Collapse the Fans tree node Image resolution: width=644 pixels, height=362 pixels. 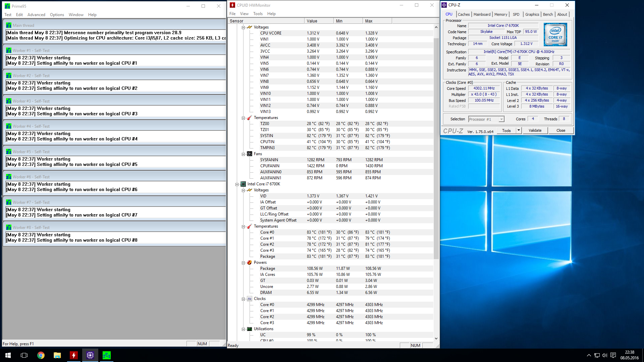tap(244, 154)
